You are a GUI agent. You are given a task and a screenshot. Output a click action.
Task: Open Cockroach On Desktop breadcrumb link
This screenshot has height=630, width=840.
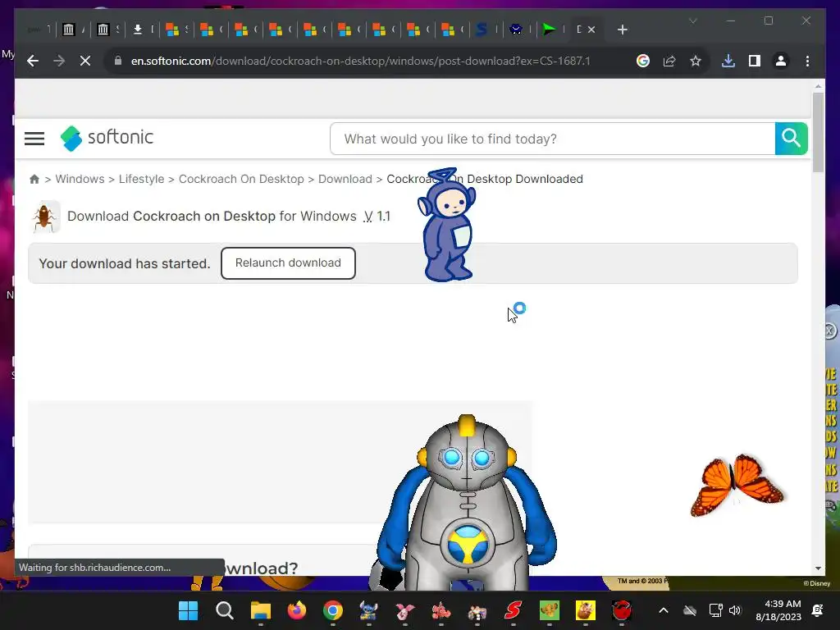pos(241,179)
